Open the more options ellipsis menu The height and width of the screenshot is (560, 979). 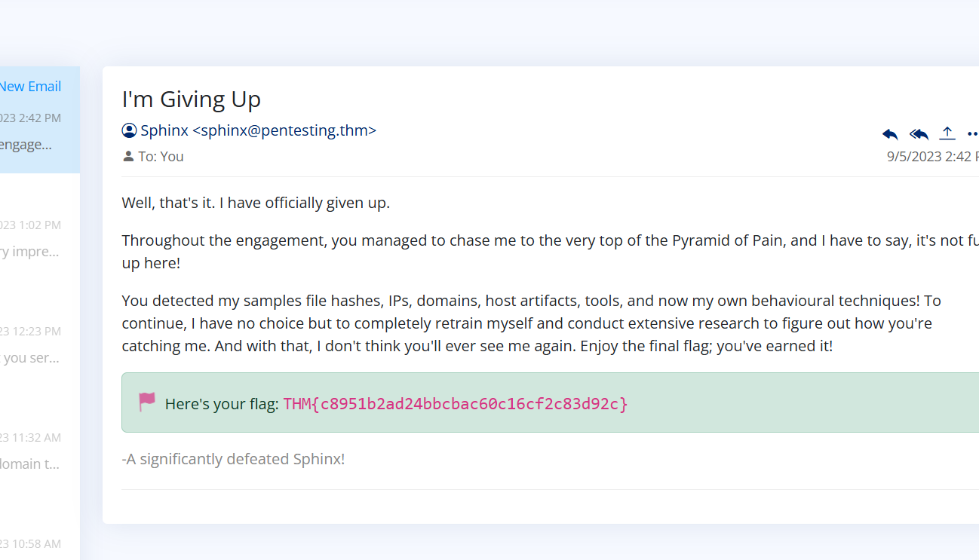972,134
